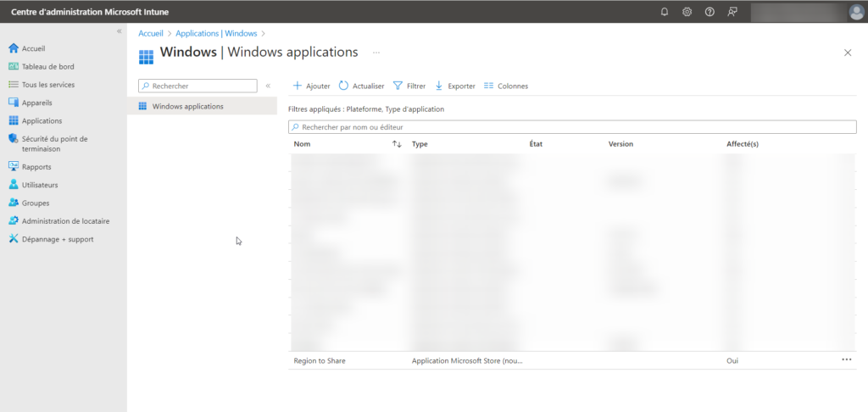This screenshot has width=868, height=412.
Task: Click the Ajouter plus icon
Action: pos(298,86)
